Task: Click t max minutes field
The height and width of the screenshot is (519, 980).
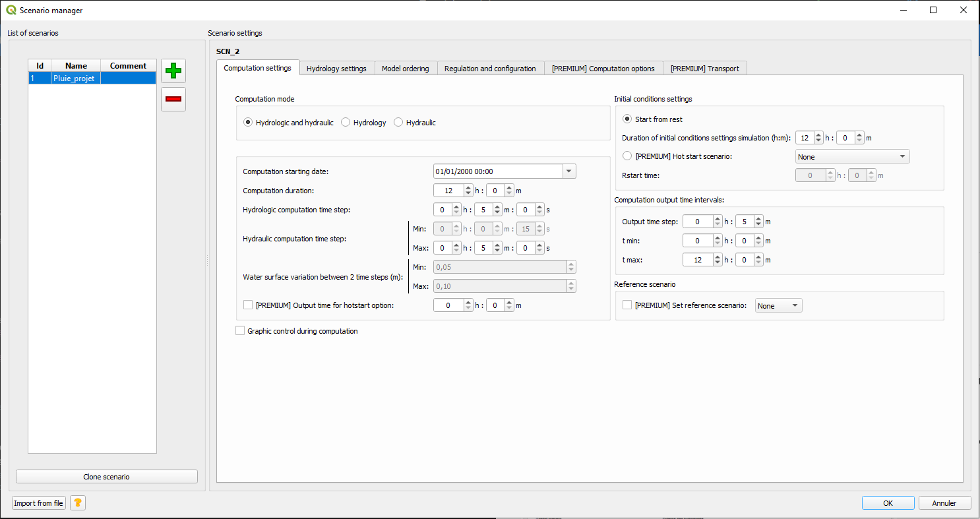Action: point(744,260)
